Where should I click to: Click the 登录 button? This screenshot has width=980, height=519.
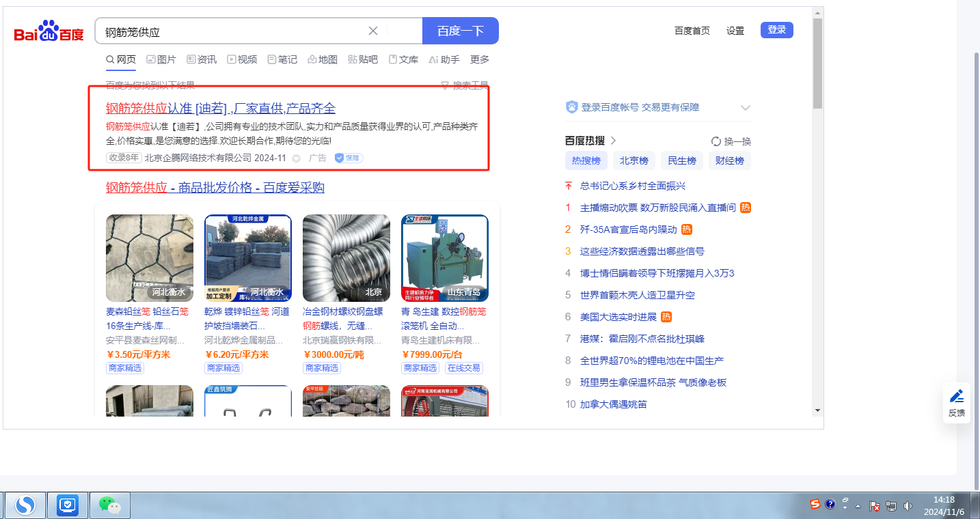tap(777, 30)
